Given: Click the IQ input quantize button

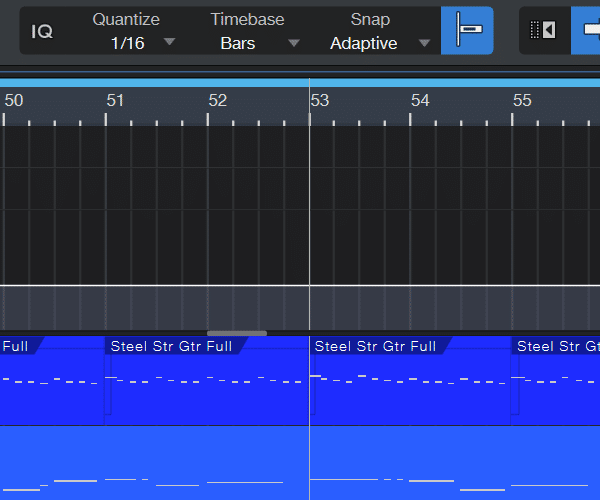Looking at the screenshot, I should 42,31.
